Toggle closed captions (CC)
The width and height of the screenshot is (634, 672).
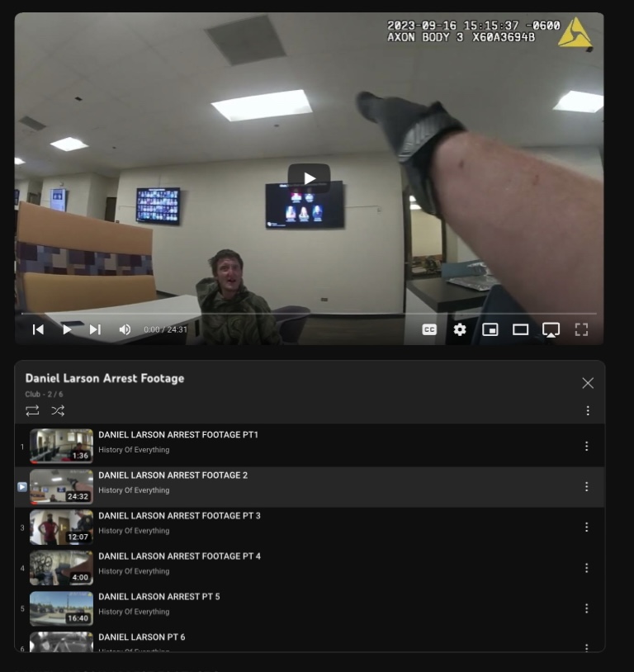[429, 329]
